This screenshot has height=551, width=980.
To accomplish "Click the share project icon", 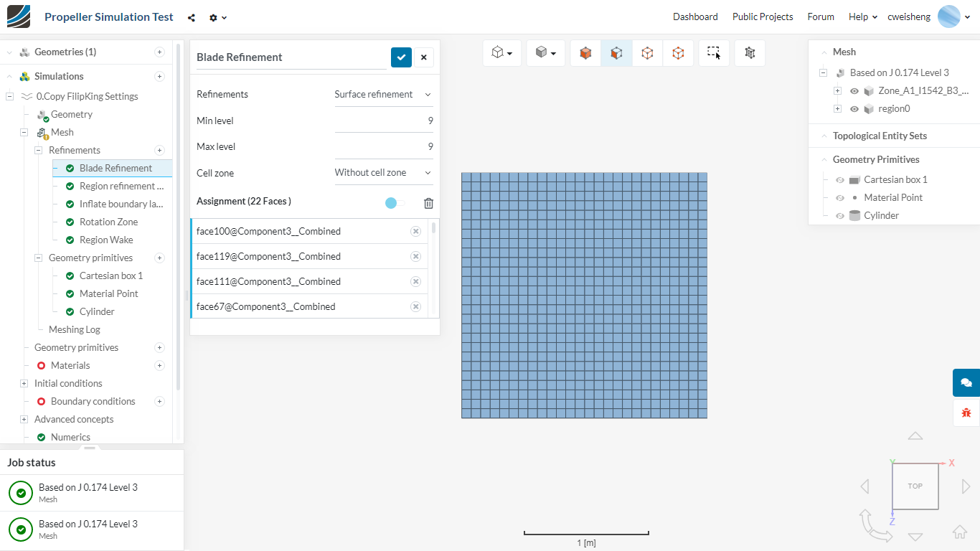I will pos(192,17).
